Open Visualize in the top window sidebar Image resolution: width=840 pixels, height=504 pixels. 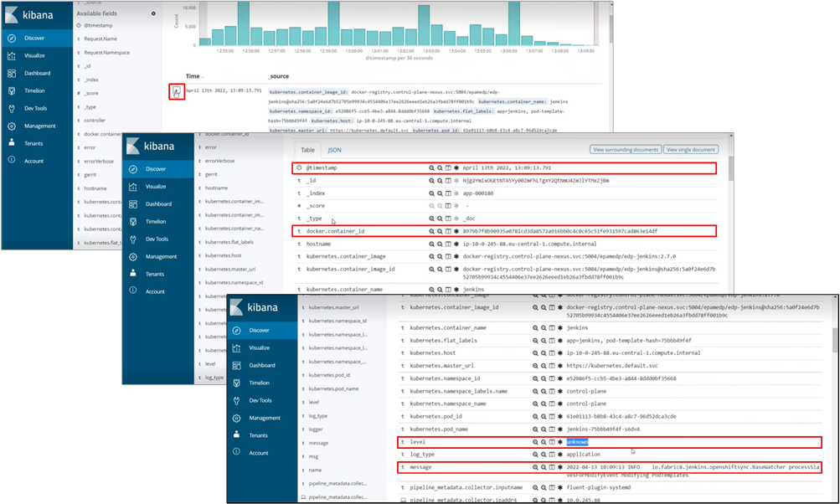tap(36, 56)
